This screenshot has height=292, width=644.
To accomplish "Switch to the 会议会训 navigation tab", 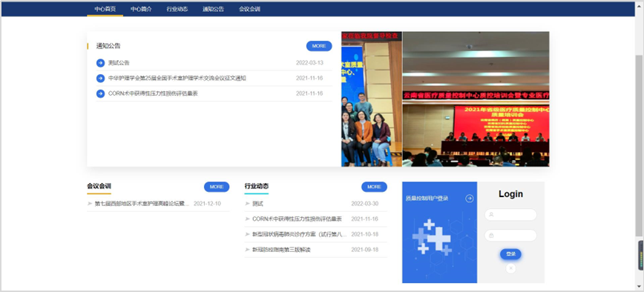I will click(x=249, y=9).
